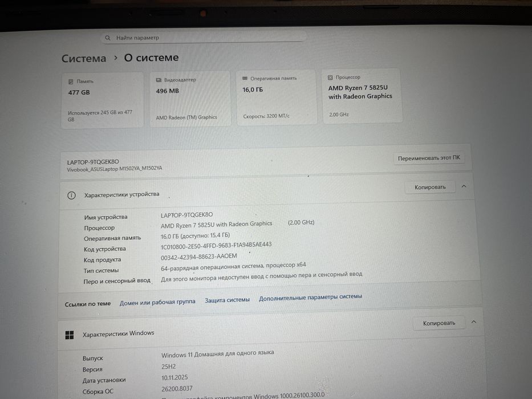
Task: Click 'Выпуск' label
Action: [92, 359]
